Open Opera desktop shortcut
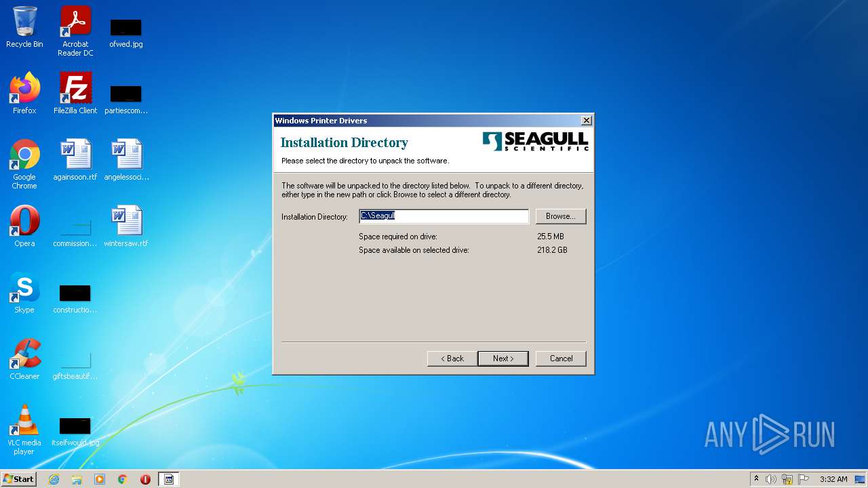Screen dimensions: 868x488 pos(24,226)
